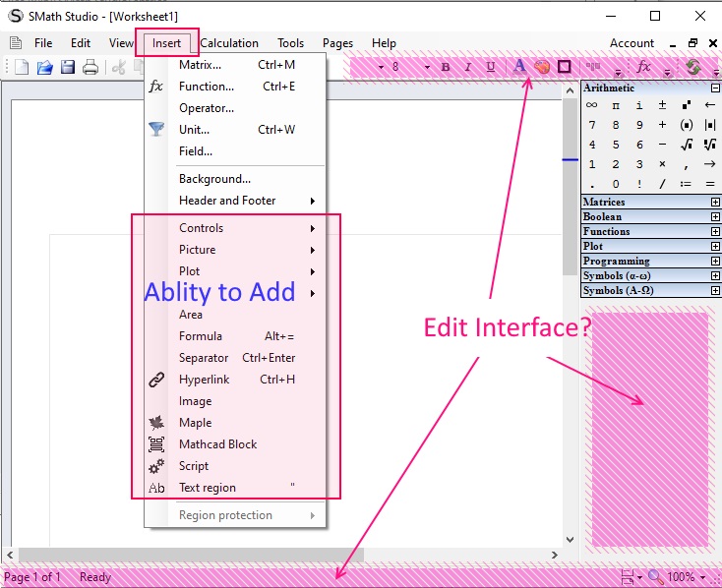Open the Calculation menu
This screenshot has width=722, height=588.
point(229,43)
